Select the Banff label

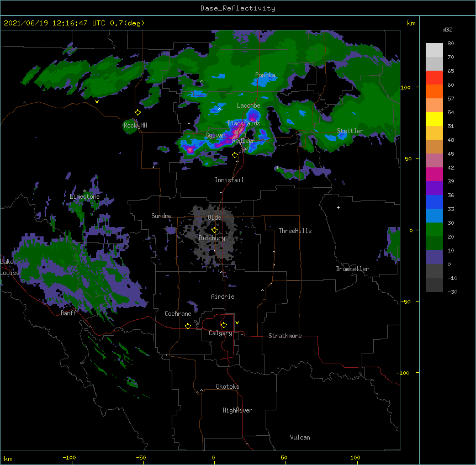click(x=68, y=313)
